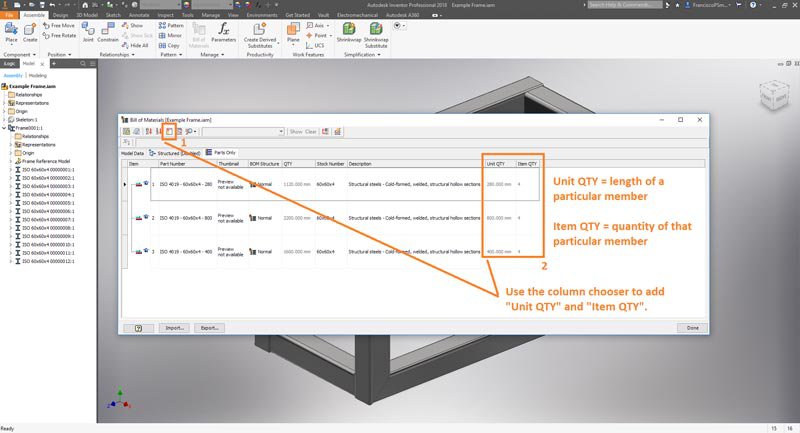This screenshot has width=800, height=433.
Task: Click the Unit QTY column header
Action: tap(500, 164)
